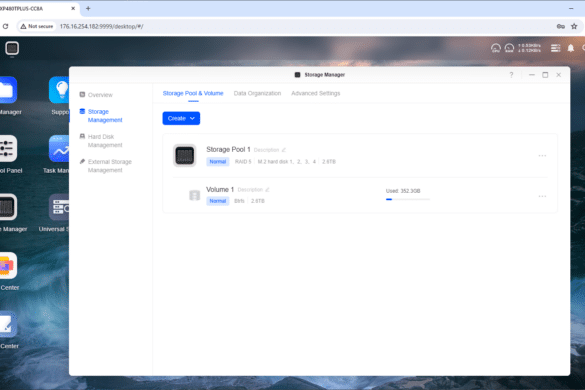585x390 pixels.
Task: Click the Not secure site warning
Action: pyautogui.click(x=37, y=26)
